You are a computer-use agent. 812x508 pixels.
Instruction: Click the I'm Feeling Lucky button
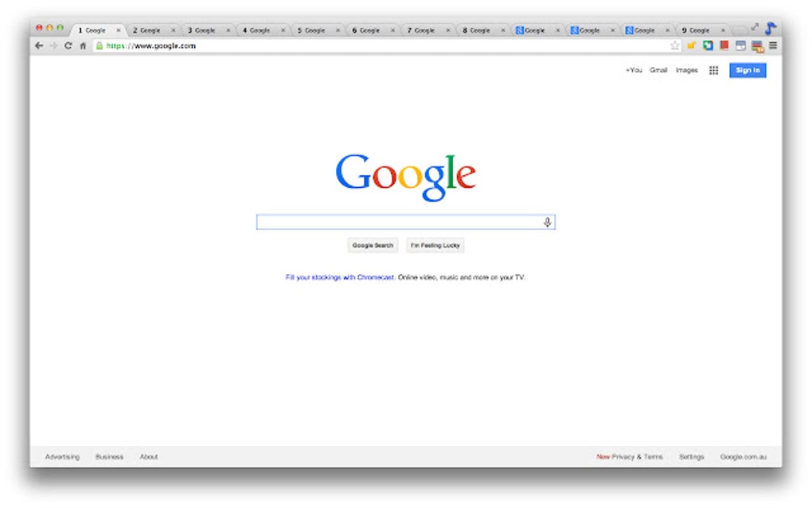click(x=435, y=245)
